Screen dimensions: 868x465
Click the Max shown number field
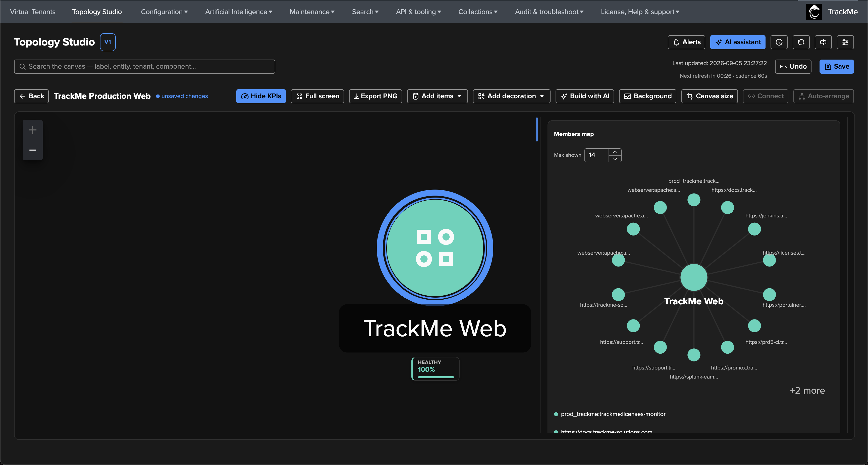pos(597,155)
